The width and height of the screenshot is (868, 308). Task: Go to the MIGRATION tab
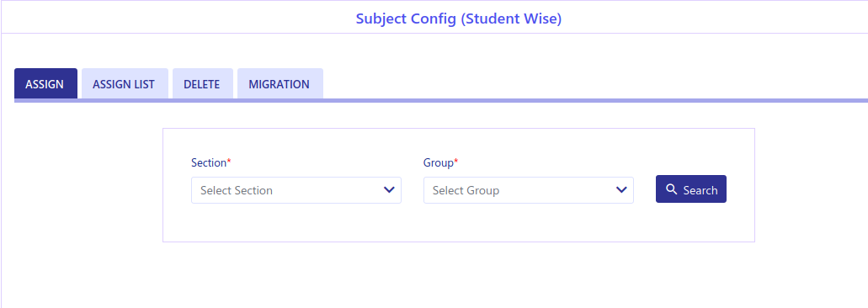[280, 84]
